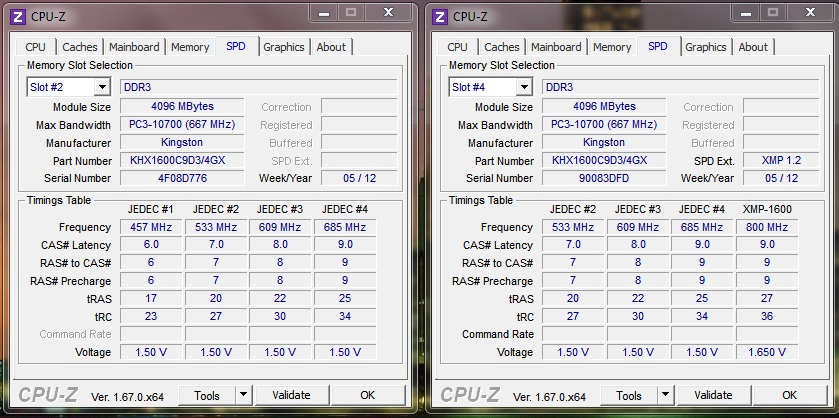Expand the Slot #2 memory slot dropdown
The image size is (839, 418).
pos(102,87)
